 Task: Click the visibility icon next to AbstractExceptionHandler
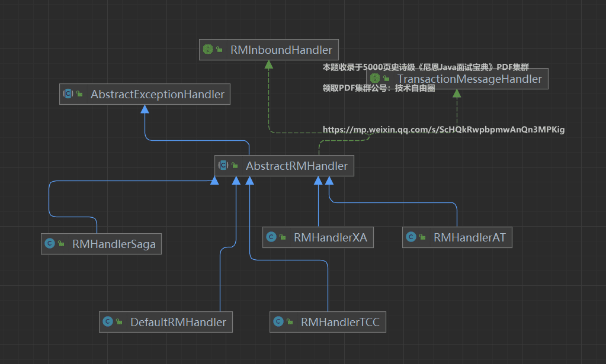click(79, 94)
